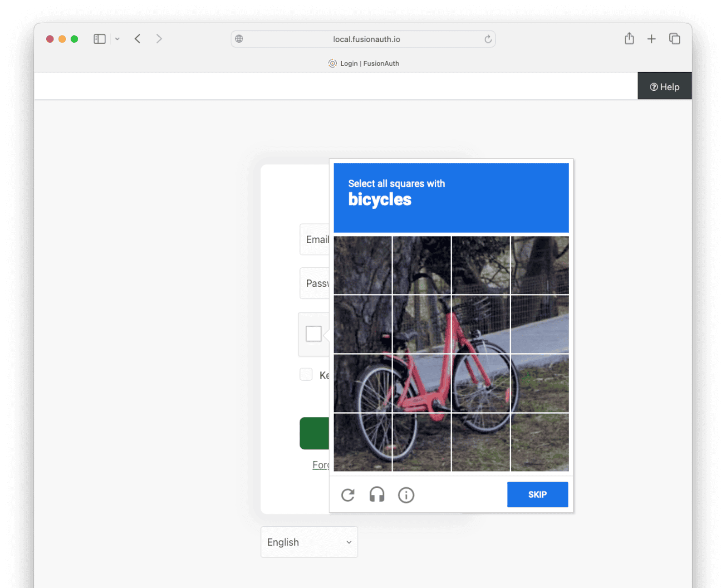The width and height of the screenshot is (726, 588).
Task: Select the Login | FusionAuth tab
Action: click(x=363, y=64)
